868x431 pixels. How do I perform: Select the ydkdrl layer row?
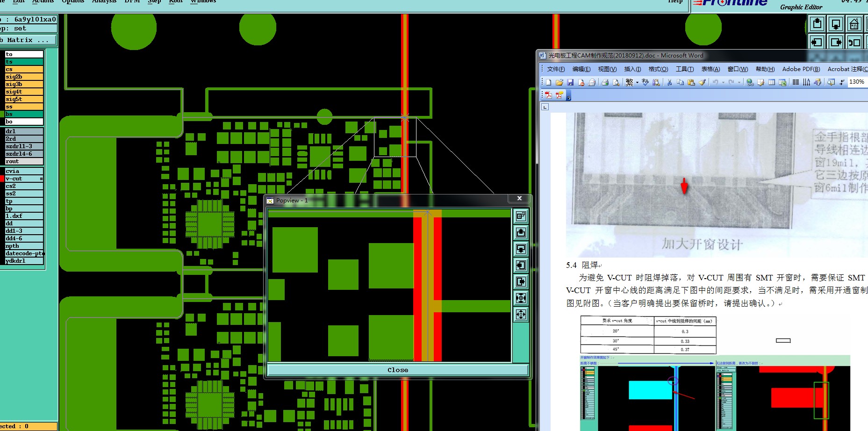(24, 261)
